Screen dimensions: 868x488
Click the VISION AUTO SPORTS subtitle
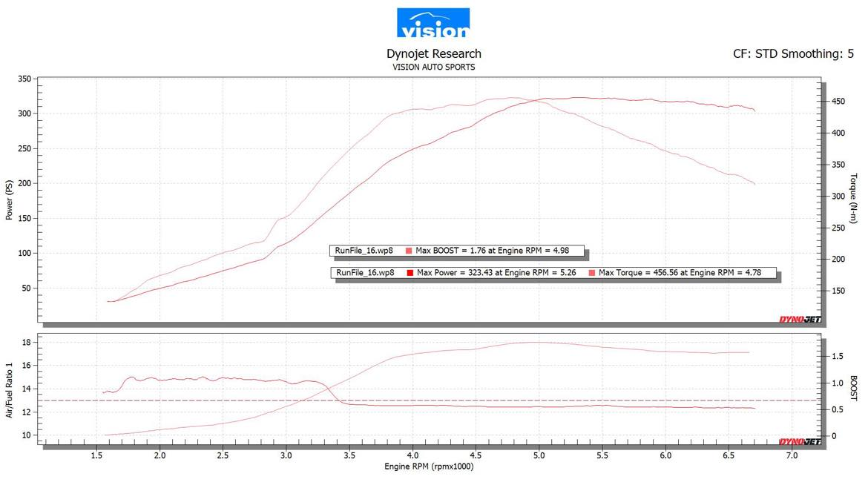click(433, 67)
